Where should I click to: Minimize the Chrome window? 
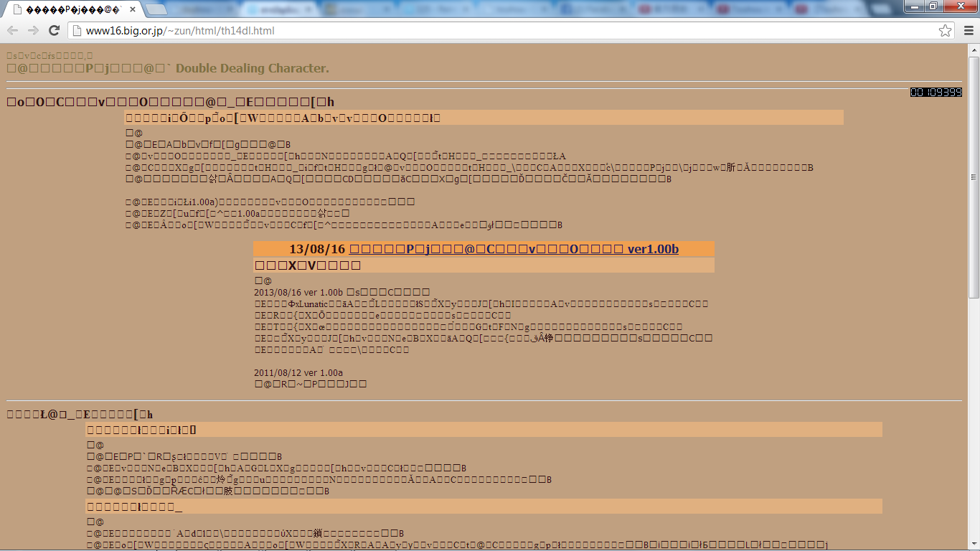pos(915,6)
